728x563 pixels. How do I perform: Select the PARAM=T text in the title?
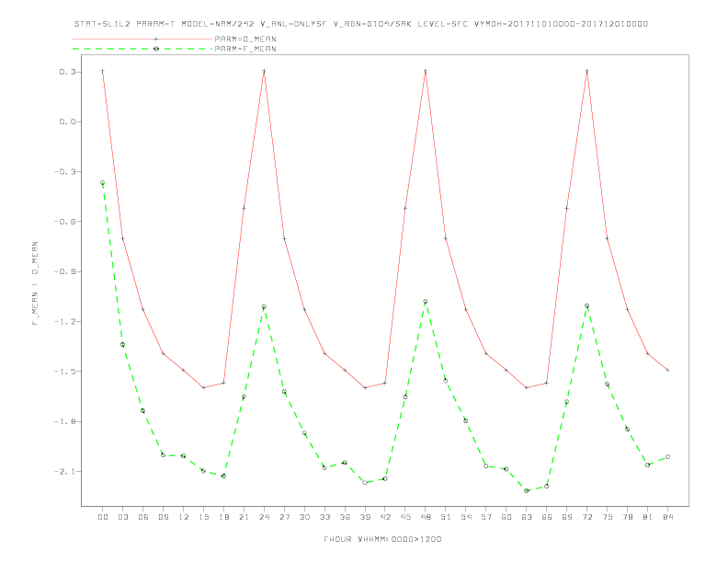pyautogui.click(x=155, y=24)
